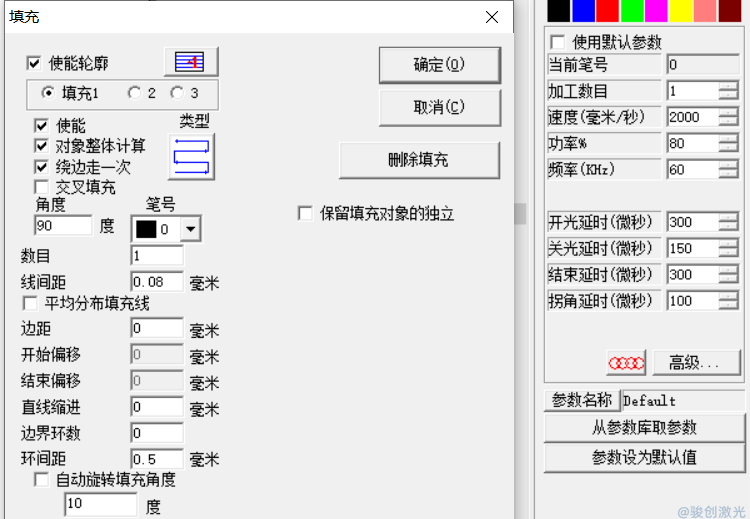Viewport: 750px width, 519px height.
Task: Adjust the 拐角延时 spinner
Action: tap(729, 301)
